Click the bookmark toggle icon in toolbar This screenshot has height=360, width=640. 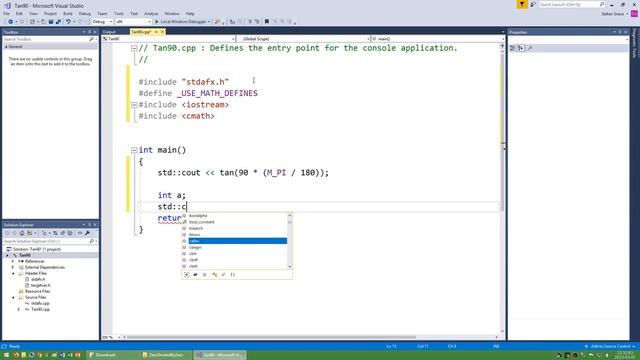click(x=267, y=22)
